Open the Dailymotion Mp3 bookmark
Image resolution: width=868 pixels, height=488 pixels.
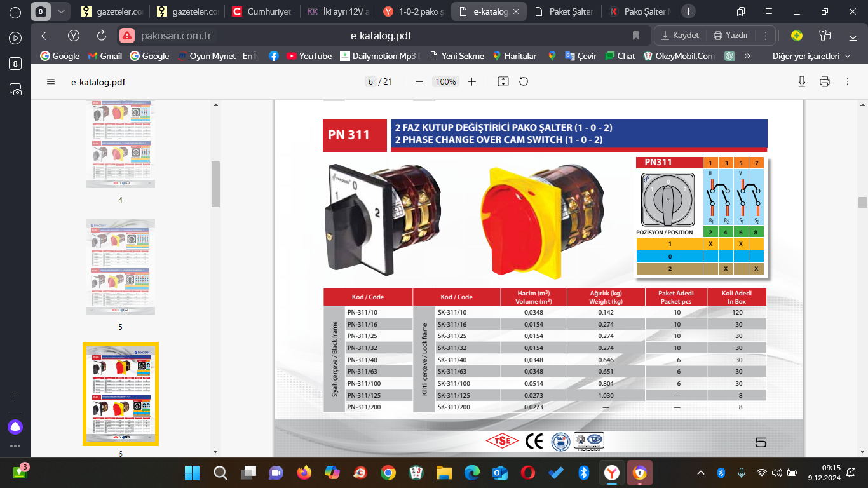tap(381, 56)
